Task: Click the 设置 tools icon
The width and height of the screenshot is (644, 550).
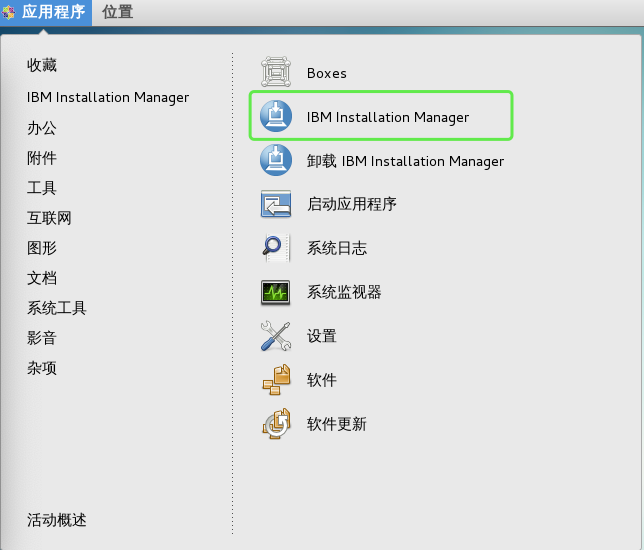Action: pos(276,336)
